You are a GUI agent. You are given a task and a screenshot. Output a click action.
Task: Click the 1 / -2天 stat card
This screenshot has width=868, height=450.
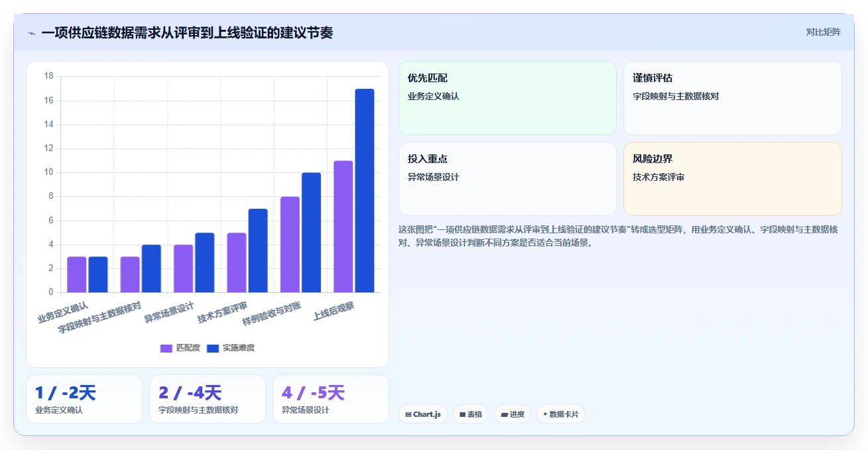(x=84, y=399)
